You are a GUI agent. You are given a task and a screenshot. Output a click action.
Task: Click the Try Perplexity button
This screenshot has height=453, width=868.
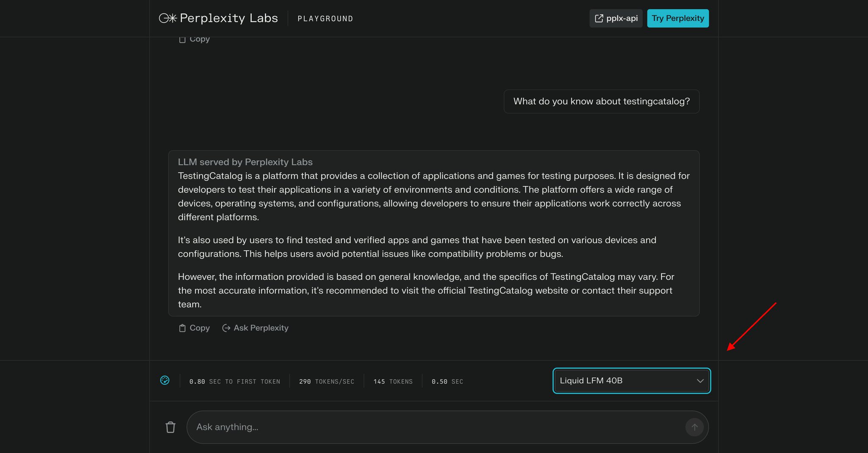[x=678, y=18]
